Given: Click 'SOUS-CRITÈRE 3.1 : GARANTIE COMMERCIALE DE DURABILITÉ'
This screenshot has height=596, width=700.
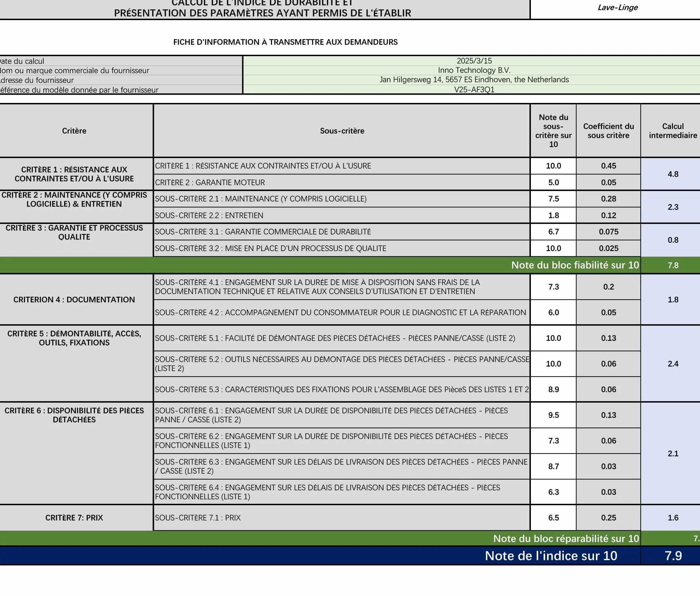Looking at the screenshot, I should [x=342, y=232].
